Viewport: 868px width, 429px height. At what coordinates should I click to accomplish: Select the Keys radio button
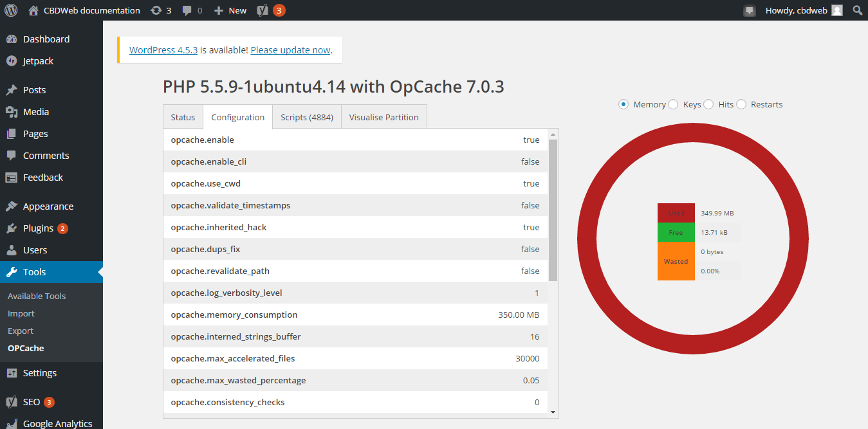pyautogui.click(x=673, y=104)
